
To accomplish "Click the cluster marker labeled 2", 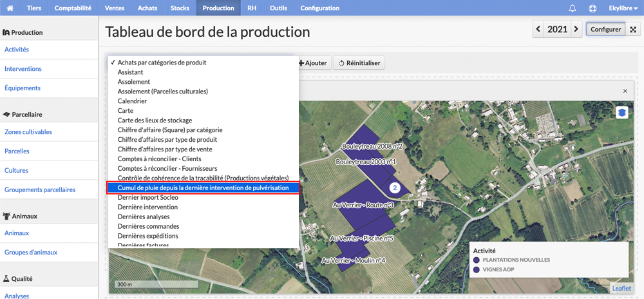I will (x=395, y=188).
